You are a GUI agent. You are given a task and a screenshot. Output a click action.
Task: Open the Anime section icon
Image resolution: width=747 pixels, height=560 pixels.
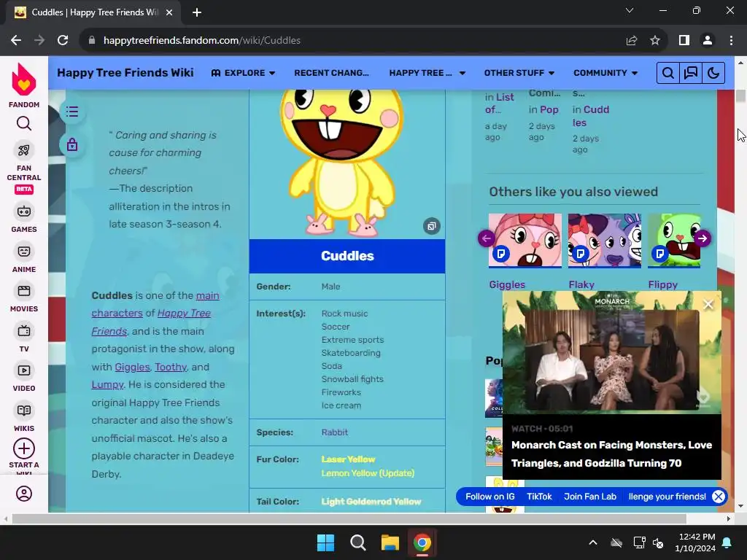pyautogui.click(x=24, y=252)
